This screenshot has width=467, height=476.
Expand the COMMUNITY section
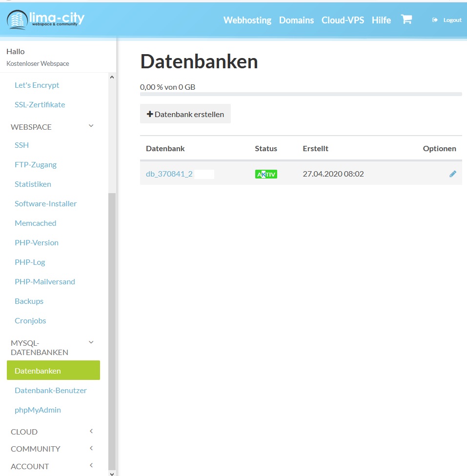91,448
